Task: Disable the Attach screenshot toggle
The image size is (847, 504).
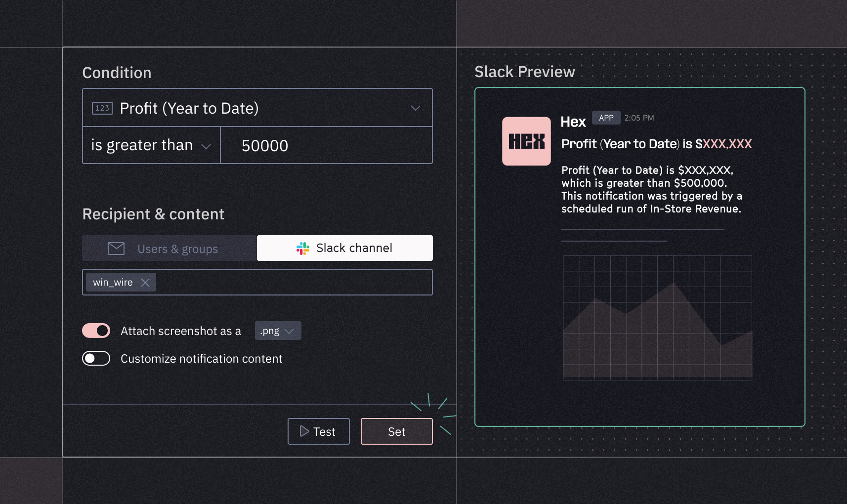Action: tap(96, 331)
